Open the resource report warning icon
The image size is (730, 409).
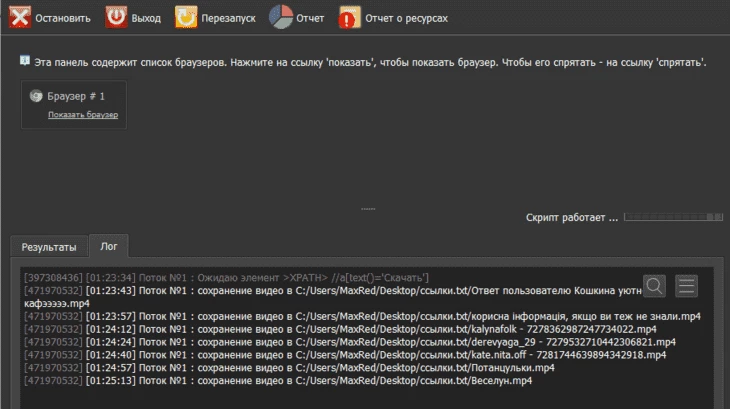pyautogui.click(x=350, y=17)
